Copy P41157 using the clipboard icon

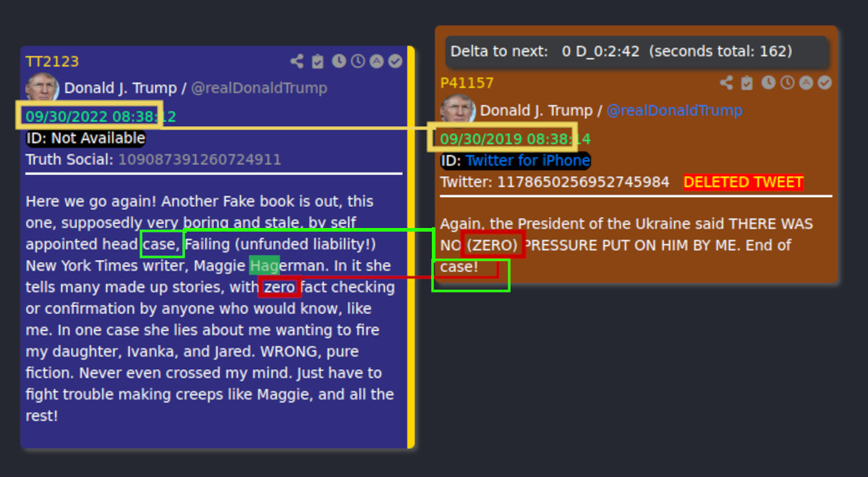pyautogui.click(x=747, y=83)
